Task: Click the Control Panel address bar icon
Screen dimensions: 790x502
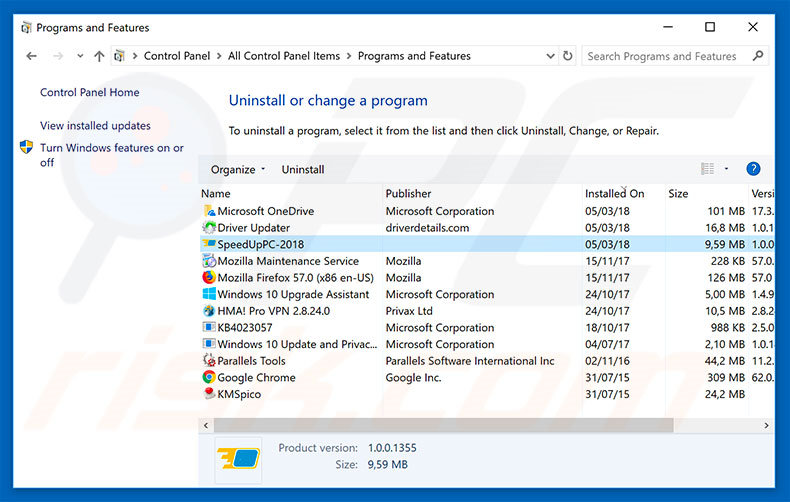Action: [119, 56]
